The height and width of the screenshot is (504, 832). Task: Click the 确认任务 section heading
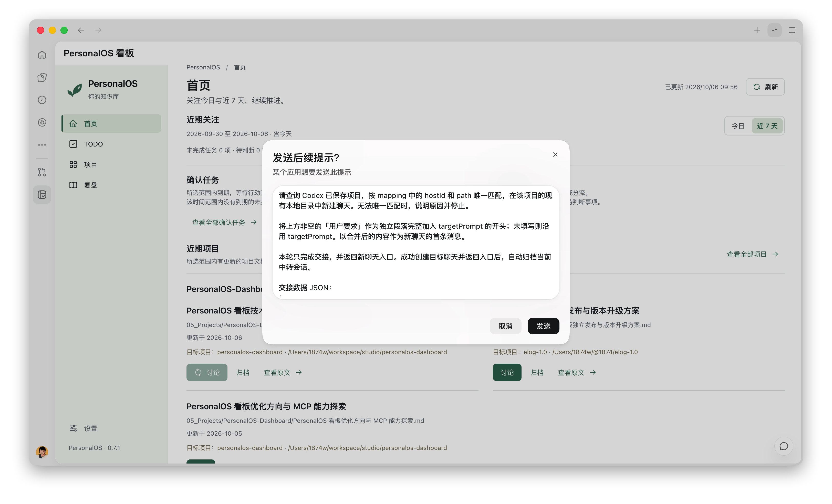pos(203,180)
